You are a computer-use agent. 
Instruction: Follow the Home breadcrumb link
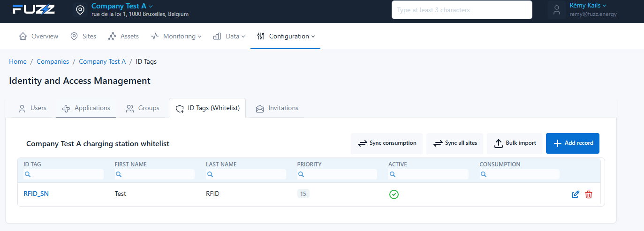(x=18, y=61)
